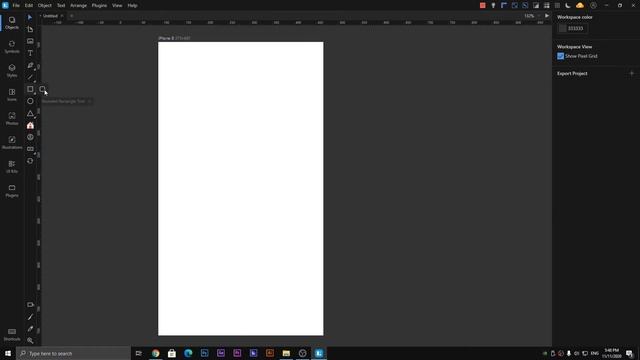
Task: Open the zoom percentage dropdown
Action: (532, 16)
